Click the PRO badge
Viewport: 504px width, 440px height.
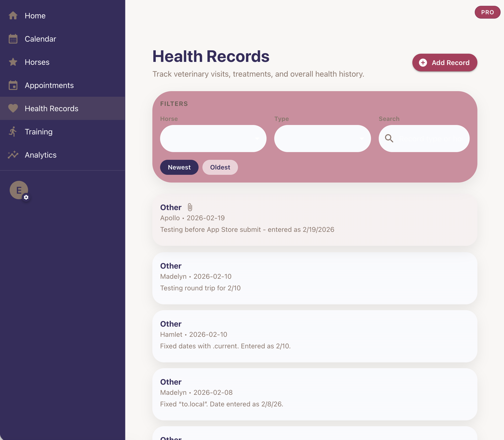(487, 12)
